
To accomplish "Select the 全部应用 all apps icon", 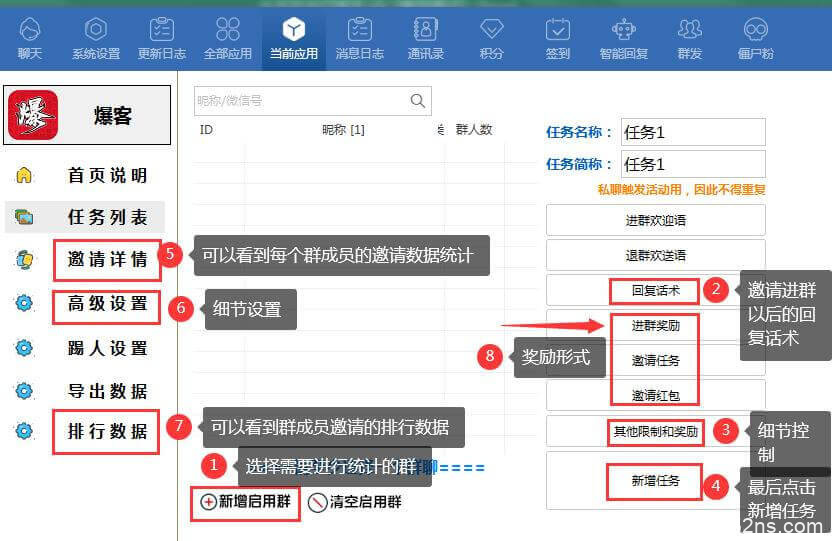I will pos(227,30).
